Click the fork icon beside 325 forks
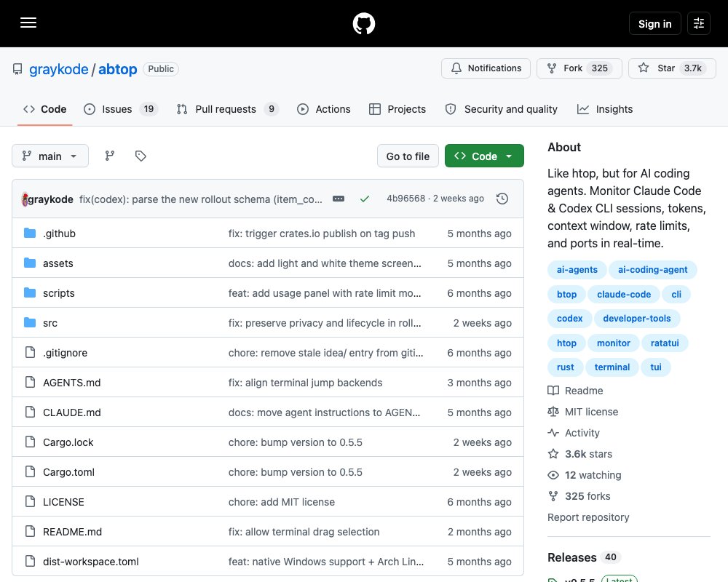 [x=553, y=496]
